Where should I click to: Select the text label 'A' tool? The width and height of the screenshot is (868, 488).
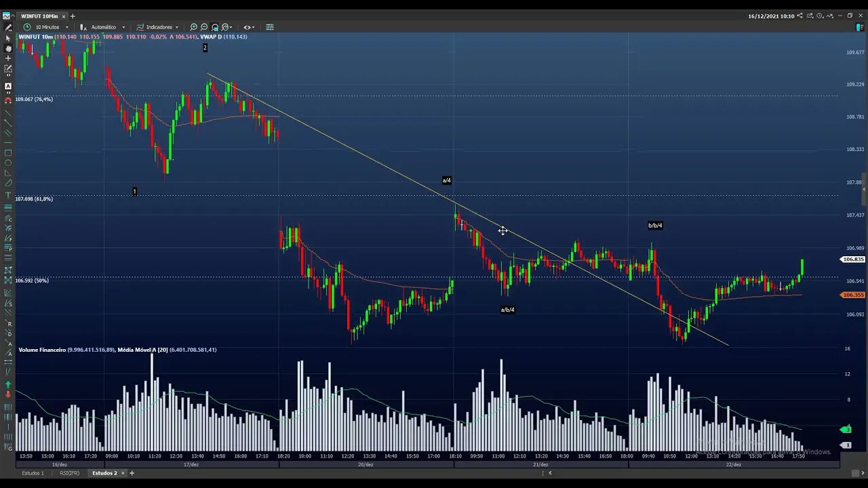(x=8, y=87)
